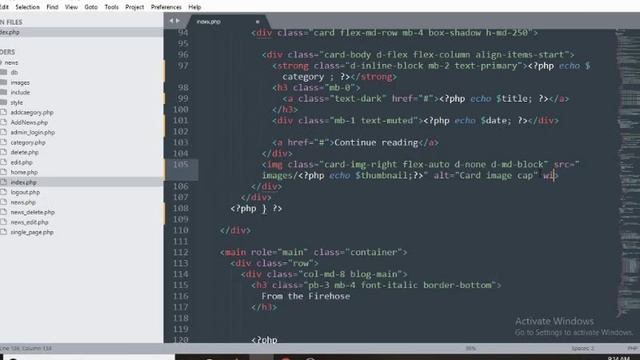Open the PHP syntax selector in status bar
This screenshot has width=640, height=360.
point(633,348)
